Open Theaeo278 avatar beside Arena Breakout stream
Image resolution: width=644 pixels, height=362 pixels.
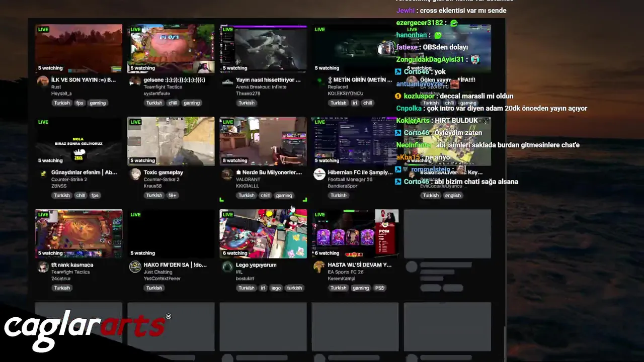coord(227,81)
